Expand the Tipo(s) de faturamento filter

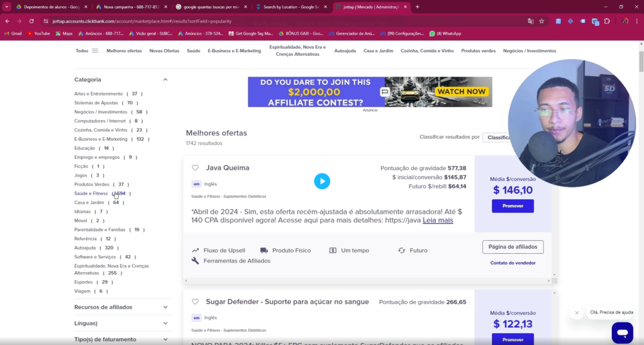click(165, 339)
